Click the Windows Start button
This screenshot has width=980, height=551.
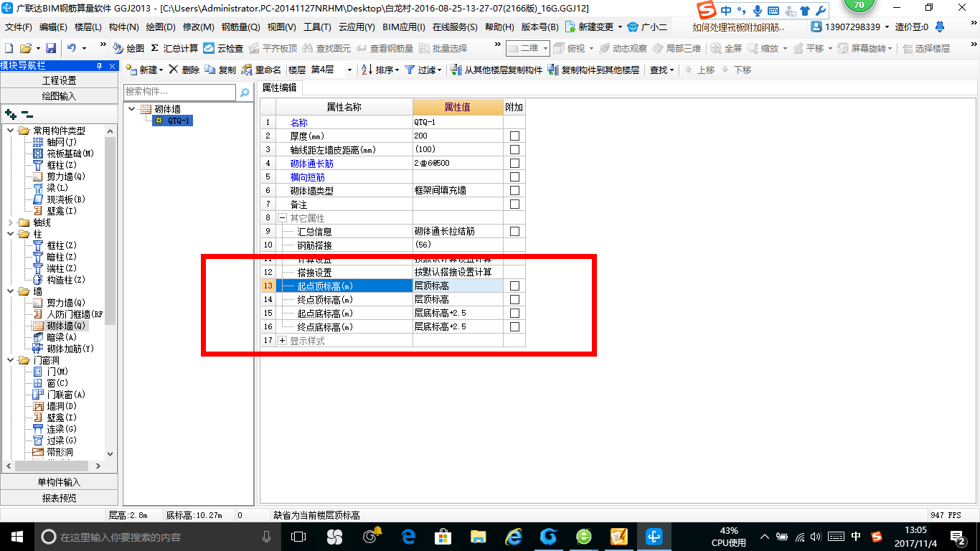[x=16, y=536]
